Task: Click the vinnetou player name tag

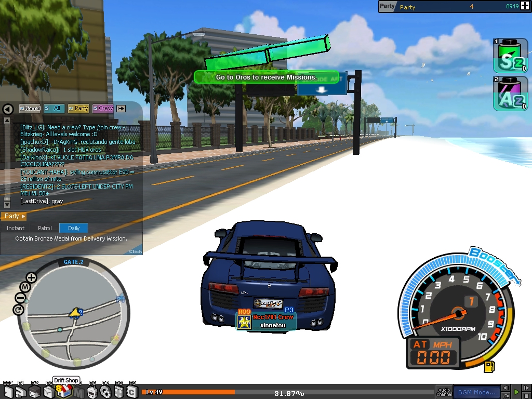Action: (273, 325)
